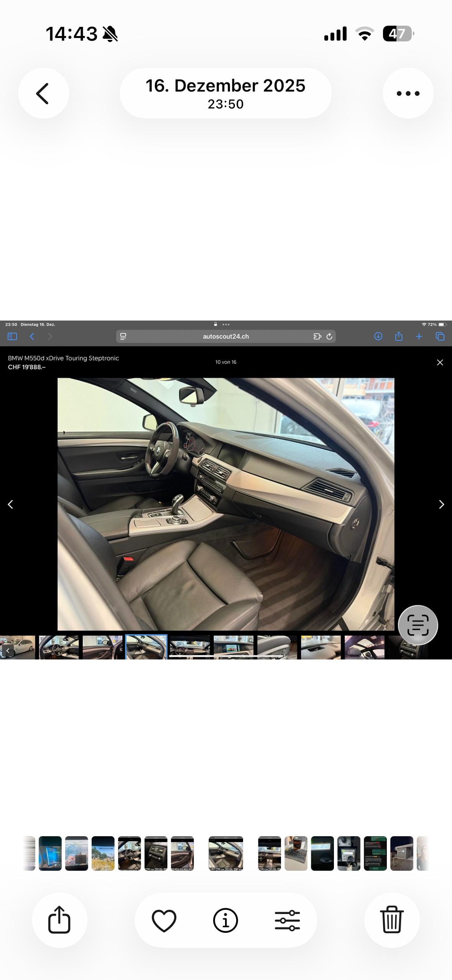Select the autoscout24.ch address field

point(226,336)
